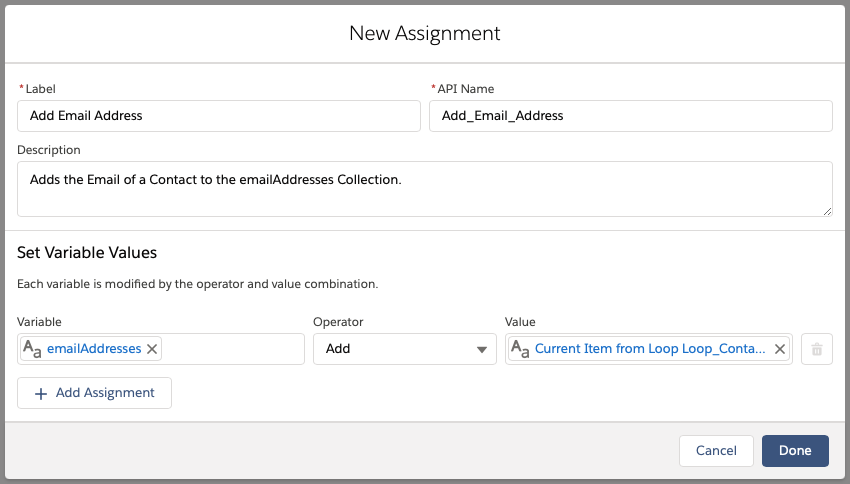This screenshot has height=484, width=850.
Task: Clear the Current Item from Loop value
Action: [x=780, y=349]
